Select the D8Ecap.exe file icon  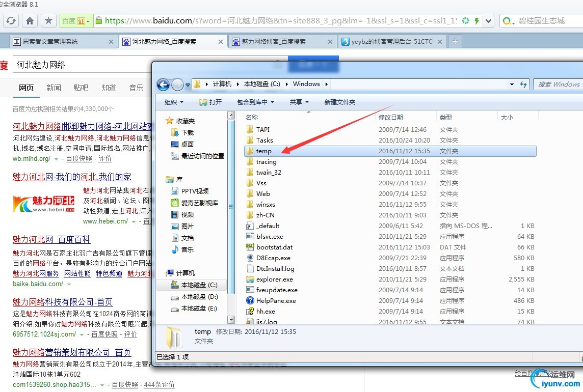pos(250,258)
